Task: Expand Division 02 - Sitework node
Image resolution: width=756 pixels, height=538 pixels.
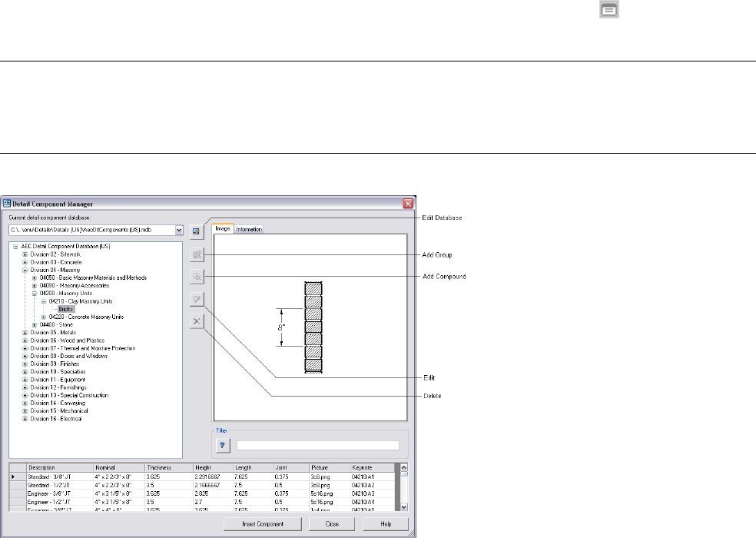Action: [x=25, y=254]
